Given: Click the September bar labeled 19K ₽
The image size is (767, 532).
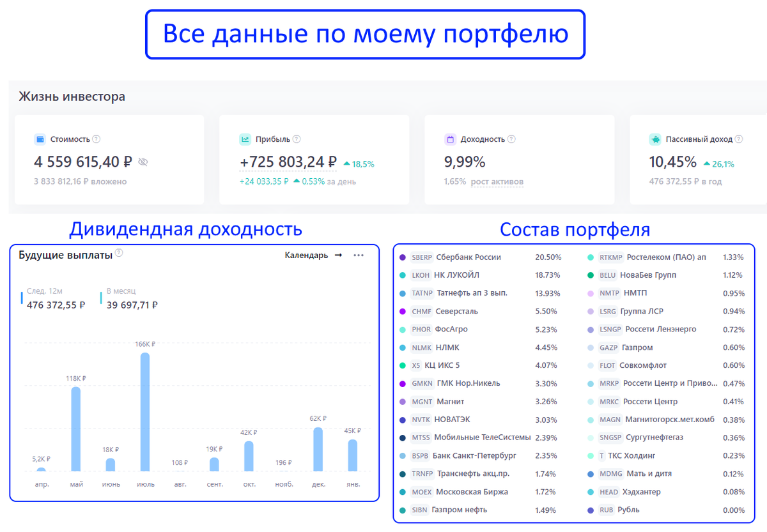Looking at the screenshot, I should pyautogui.click(x=214, y=465).
